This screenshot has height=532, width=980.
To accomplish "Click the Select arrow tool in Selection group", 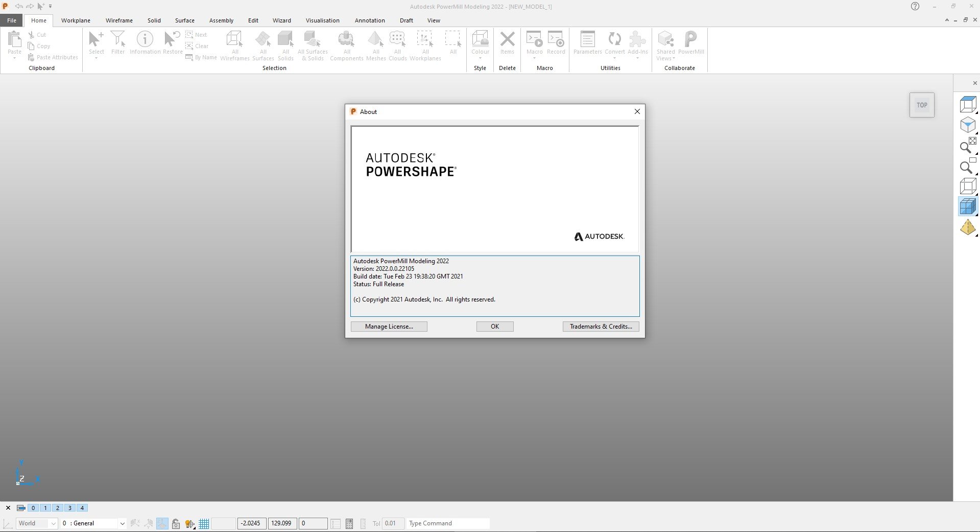I will pos(96,39).
